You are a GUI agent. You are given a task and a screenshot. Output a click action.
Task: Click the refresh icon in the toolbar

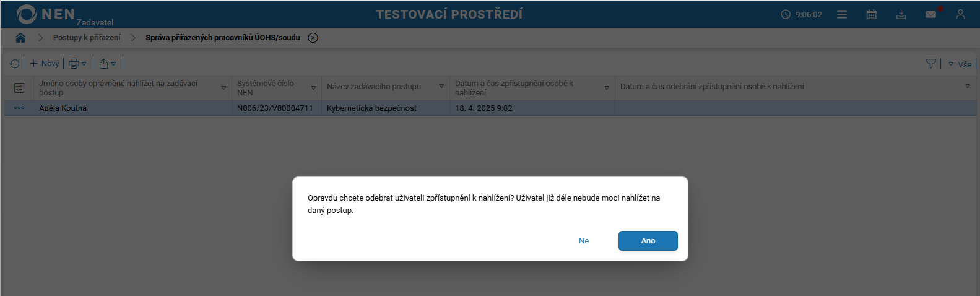pyautogui.click(x=15, y=64)
